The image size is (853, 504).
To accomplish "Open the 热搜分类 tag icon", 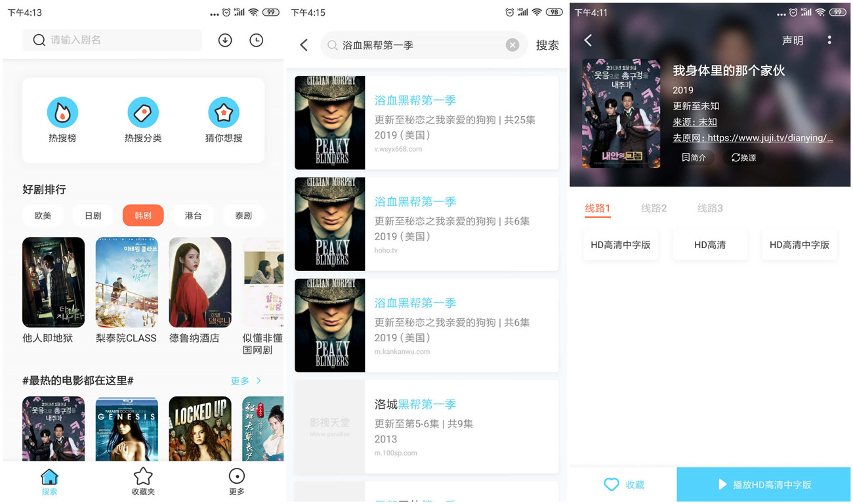I will [143, 113].
